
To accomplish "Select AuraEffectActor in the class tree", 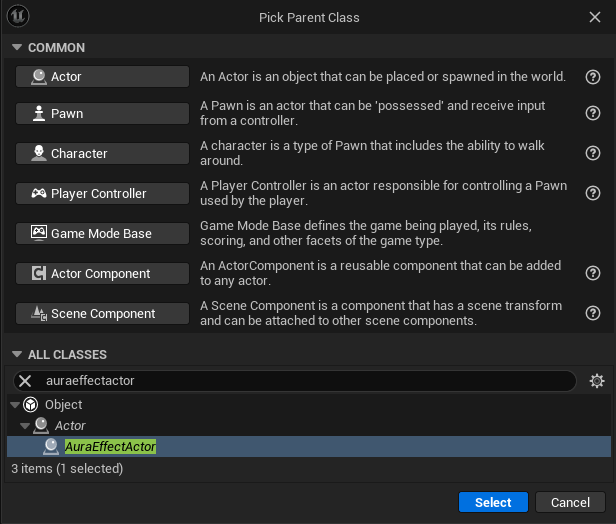I will point(110,447).
